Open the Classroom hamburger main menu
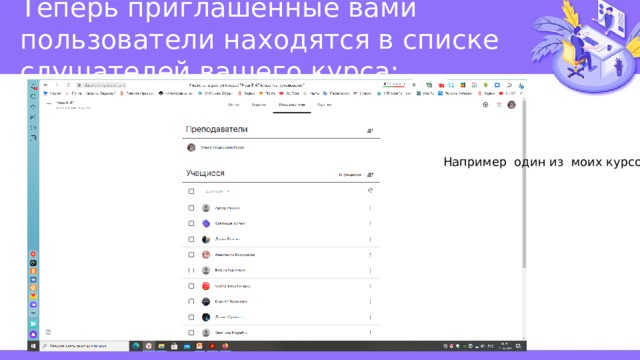The width and height of the screenshot is (640, 360). (x=49, y=104)
